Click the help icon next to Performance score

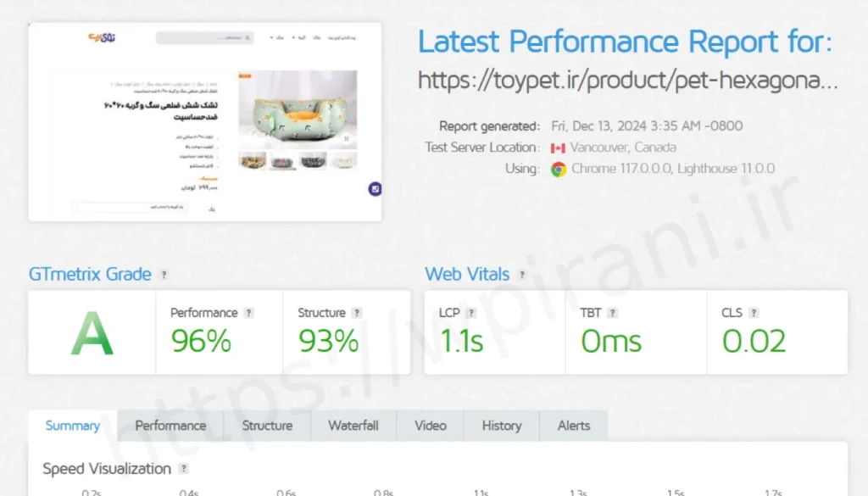pos(248,313)
